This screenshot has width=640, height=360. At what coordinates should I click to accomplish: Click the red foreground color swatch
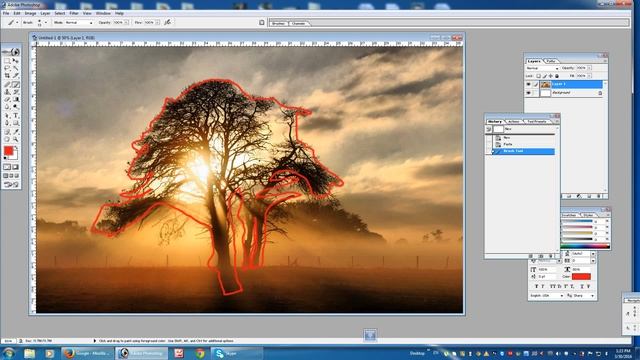tap(9, 151)
